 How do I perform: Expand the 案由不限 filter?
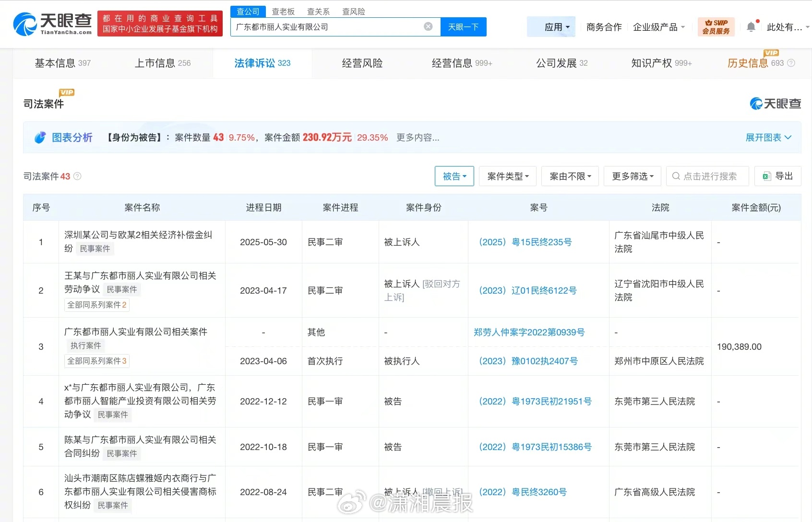(570, 176)
